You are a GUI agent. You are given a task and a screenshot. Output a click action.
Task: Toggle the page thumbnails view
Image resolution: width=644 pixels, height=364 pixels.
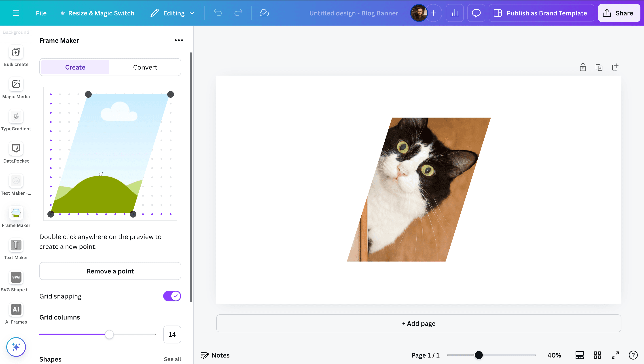click(x=580, y=355)
